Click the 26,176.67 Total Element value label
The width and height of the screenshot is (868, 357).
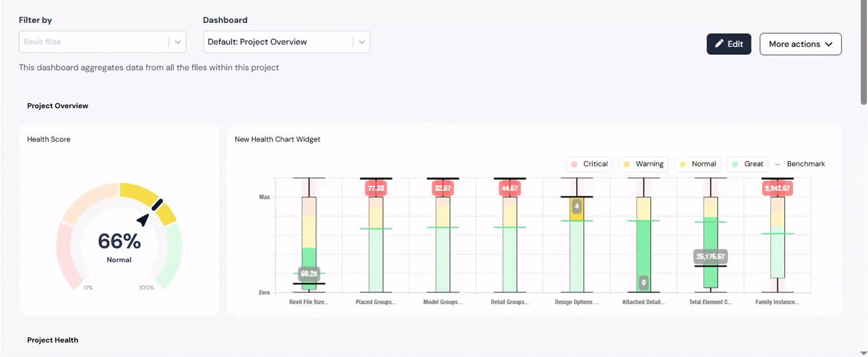pos(710,257)
